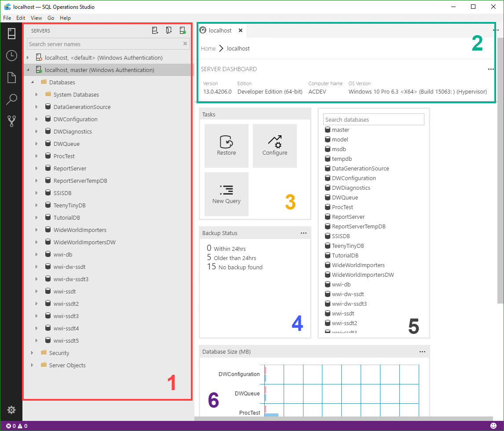Select DWDiagnostics in server tree
Screen dimensions: 504x431
(x=73, y=131)
